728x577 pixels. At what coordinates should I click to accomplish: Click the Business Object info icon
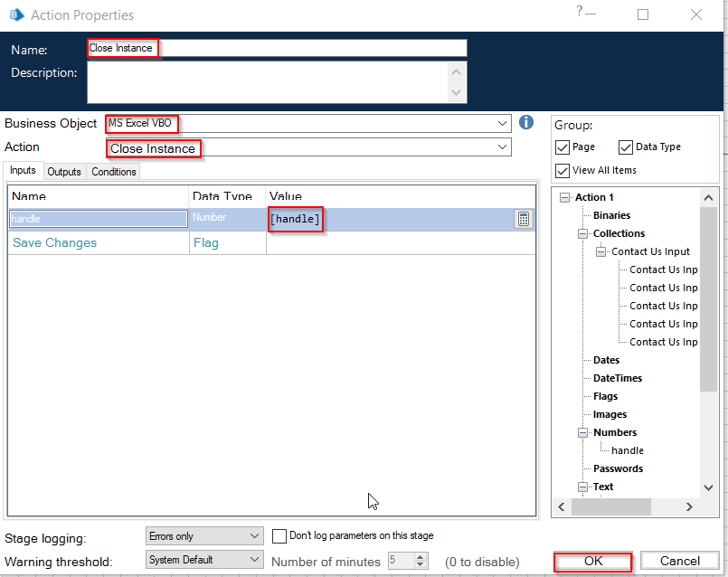[526, 123]
